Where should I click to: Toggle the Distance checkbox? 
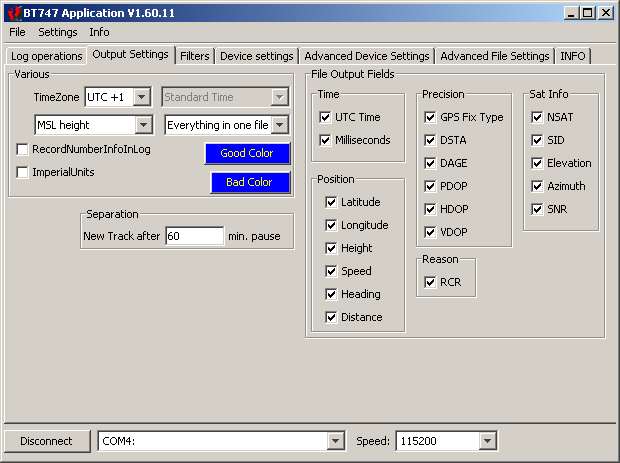[331, 317]
